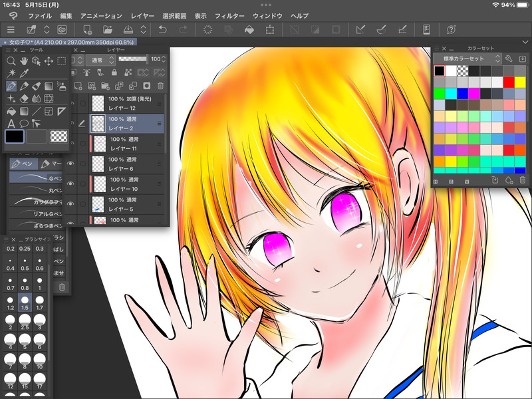Expand the chevron at canvas tab bar end
The width and height of the screenshot is (532, 399).
[525, 42]
